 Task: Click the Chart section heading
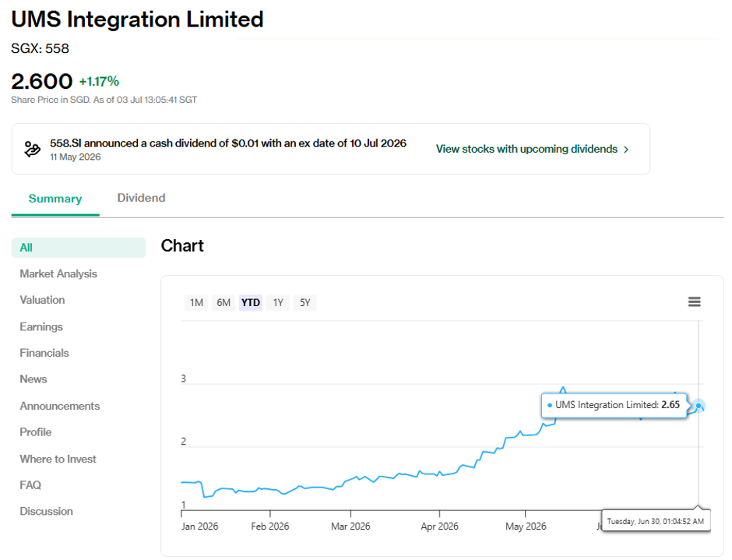click(182, 245)
